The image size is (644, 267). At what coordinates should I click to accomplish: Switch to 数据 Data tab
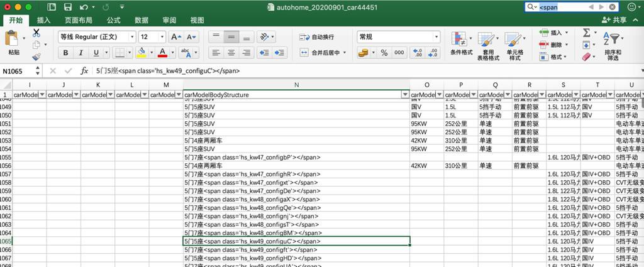[142, 20]
